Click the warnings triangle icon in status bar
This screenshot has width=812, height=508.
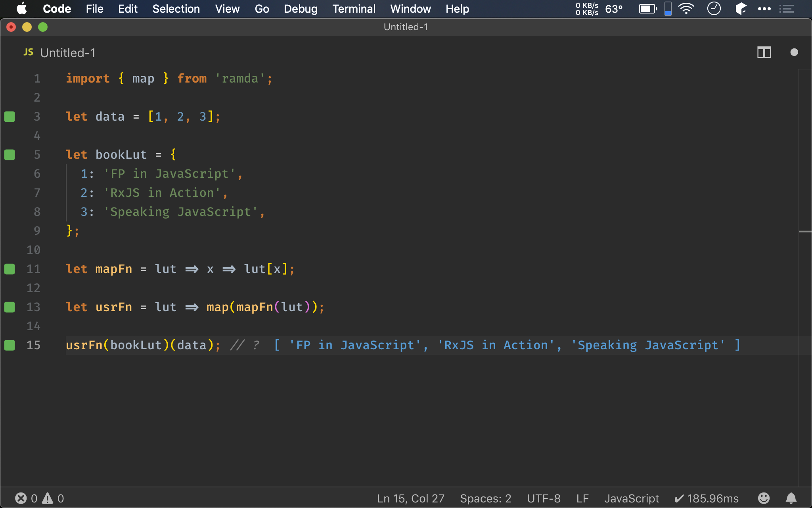[48, 498]
